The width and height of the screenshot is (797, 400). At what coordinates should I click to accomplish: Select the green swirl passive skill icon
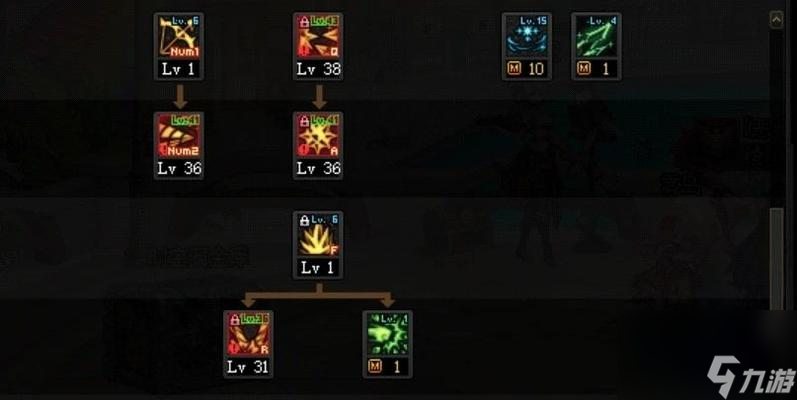(388, 334)
